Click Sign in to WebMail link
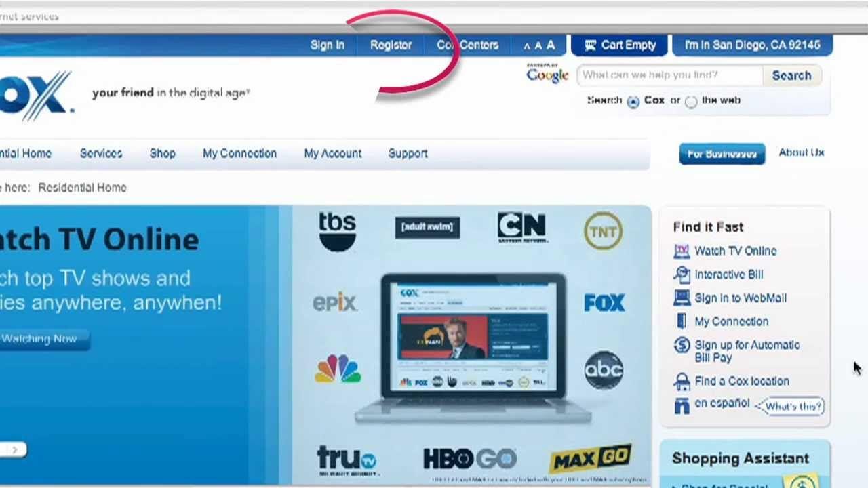Viewport: 868px width, 488px height. point(741,298)
